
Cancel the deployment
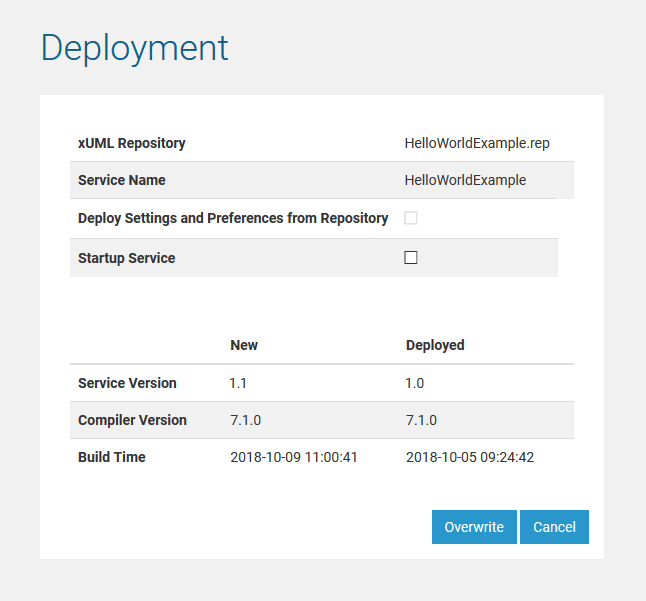tap(554, 527)
